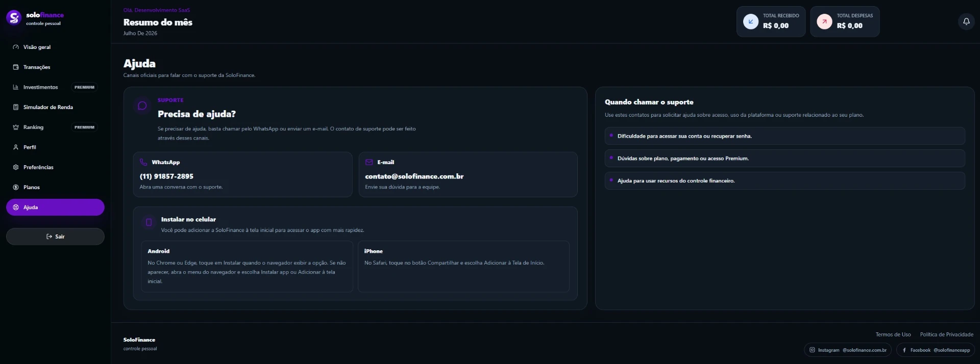980x364 pixels.
Task: Open notifications bell icon
Action: point(966,21)
